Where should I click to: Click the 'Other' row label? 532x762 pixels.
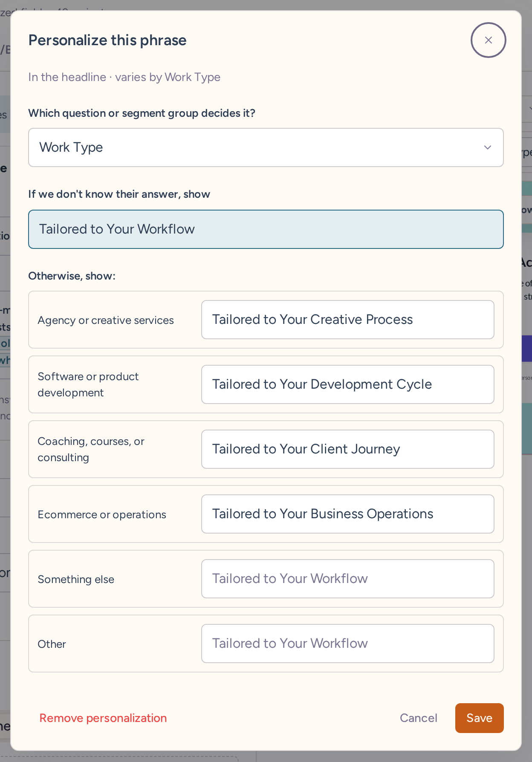[x=52, y=644]
